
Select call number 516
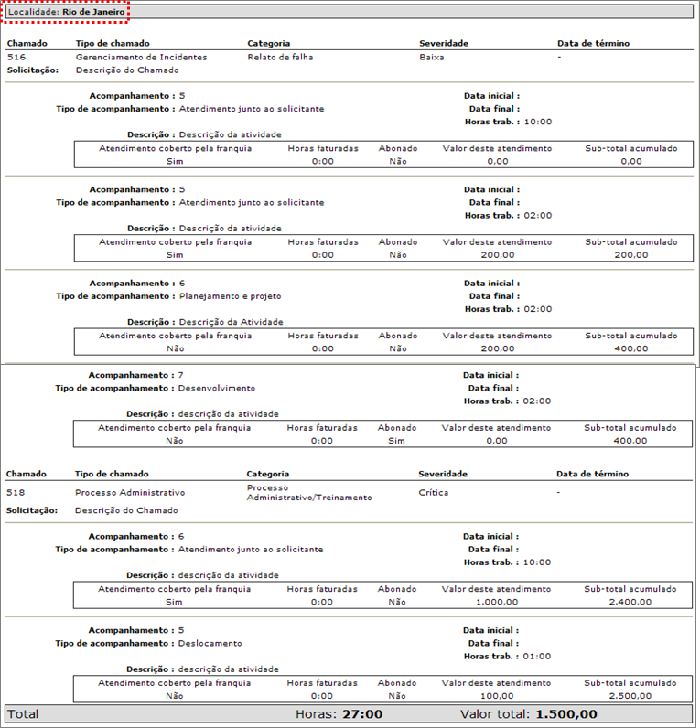point(16,57)
